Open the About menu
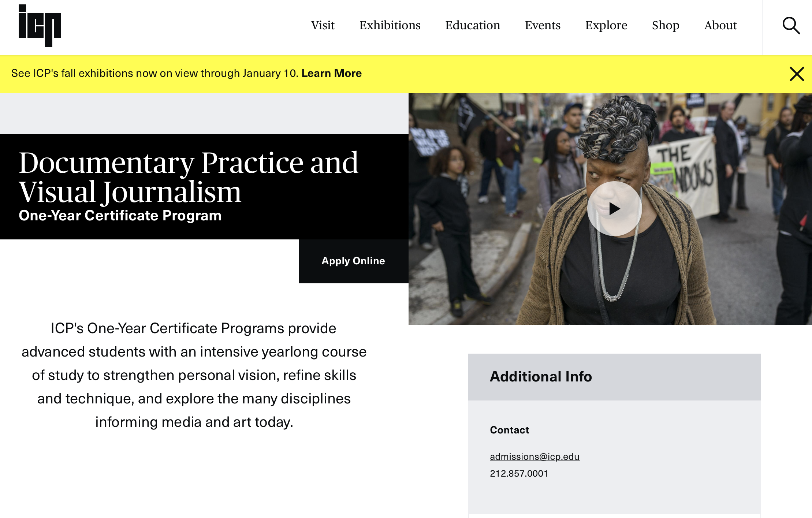Screen dimensions: 812x518 tap(720, 25)
